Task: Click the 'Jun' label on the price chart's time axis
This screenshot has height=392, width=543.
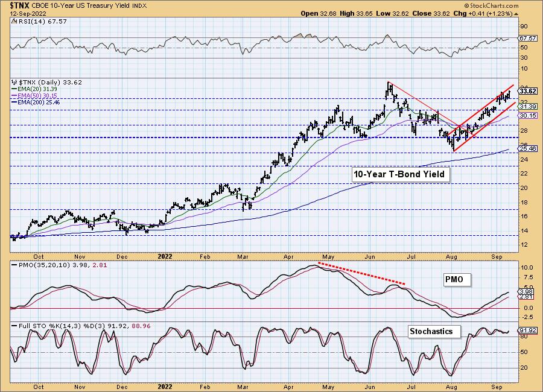Action: coord(370,256)
